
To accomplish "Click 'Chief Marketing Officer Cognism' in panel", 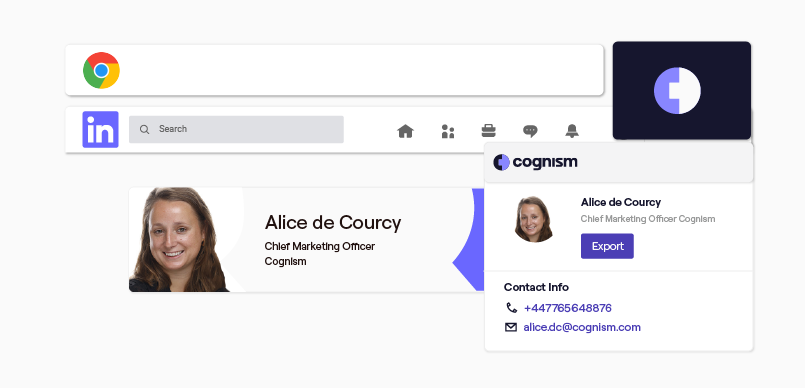I will point(648,219).
